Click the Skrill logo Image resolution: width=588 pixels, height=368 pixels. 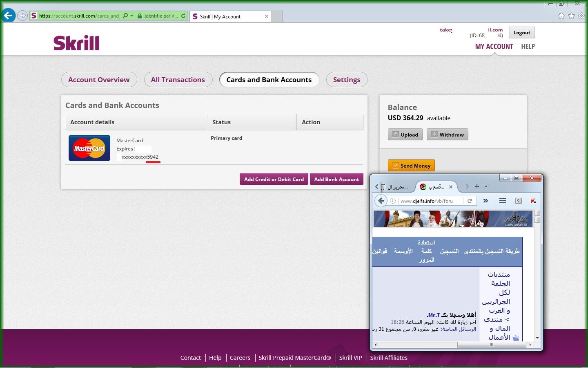click(76, 43)
